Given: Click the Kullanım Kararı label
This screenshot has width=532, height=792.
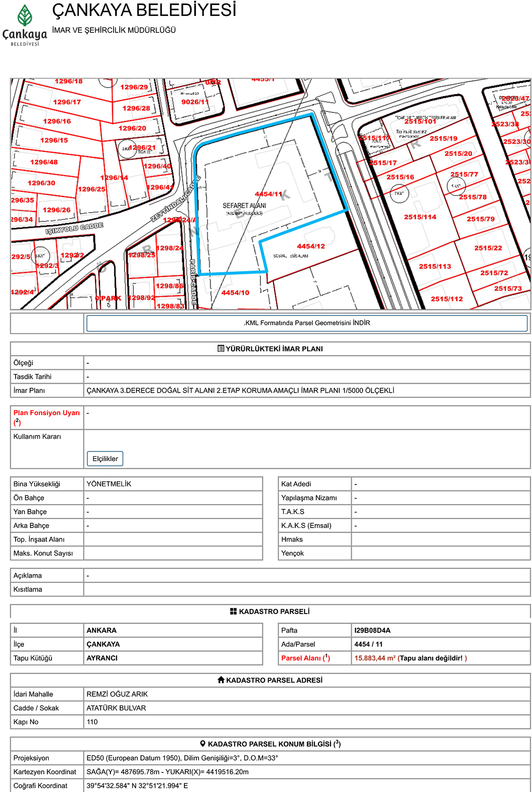Looking at the screenshot, I should pos(37,437).
